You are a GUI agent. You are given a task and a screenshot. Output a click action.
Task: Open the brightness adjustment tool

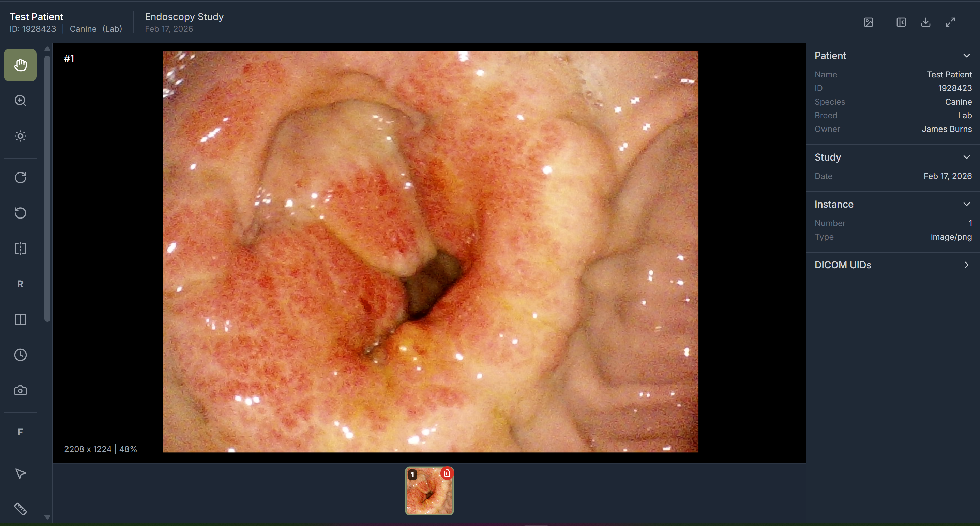[20, 136]
